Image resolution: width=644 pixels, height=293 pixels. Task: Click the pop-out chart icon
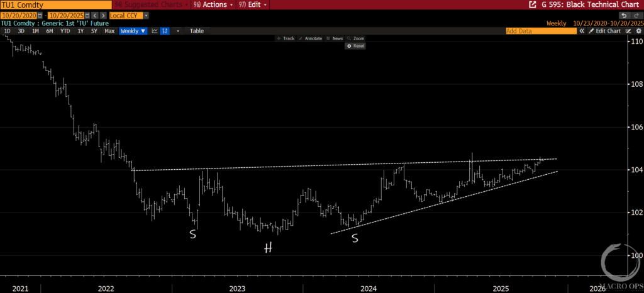532,4
